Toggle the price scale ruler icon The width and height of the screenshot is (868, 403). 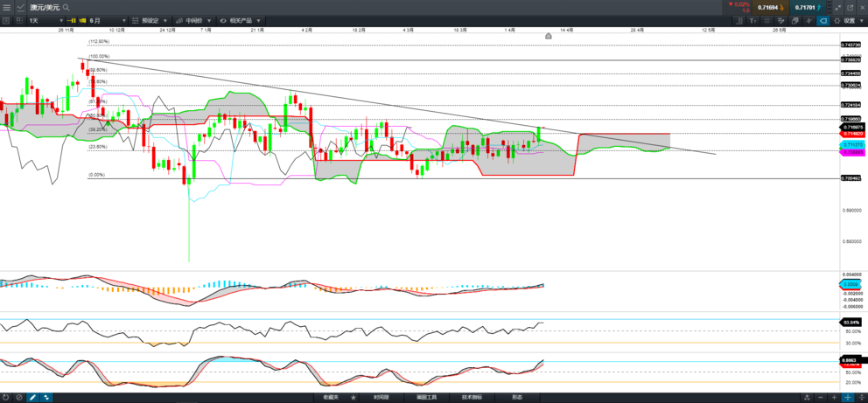point(739,20)
